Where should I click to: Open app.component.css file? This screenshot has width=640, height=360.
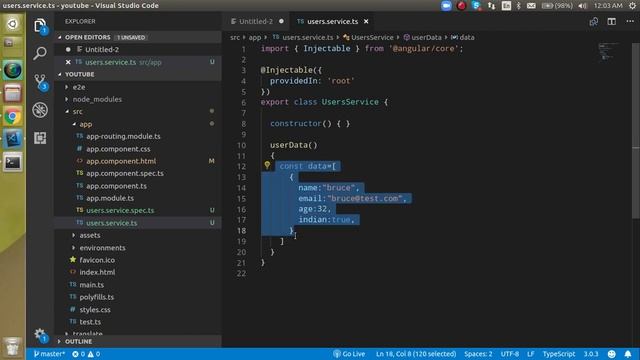118,149
